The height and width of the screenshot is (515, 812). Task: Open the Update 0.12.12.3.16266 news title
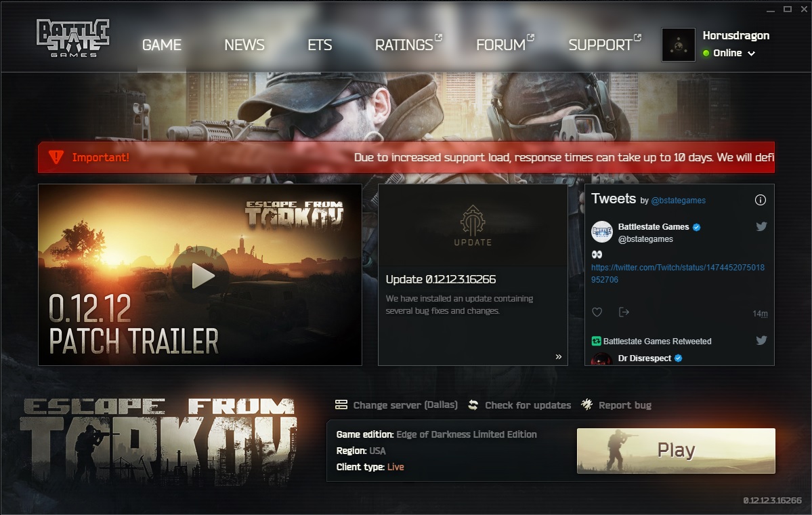click(441, 279)
